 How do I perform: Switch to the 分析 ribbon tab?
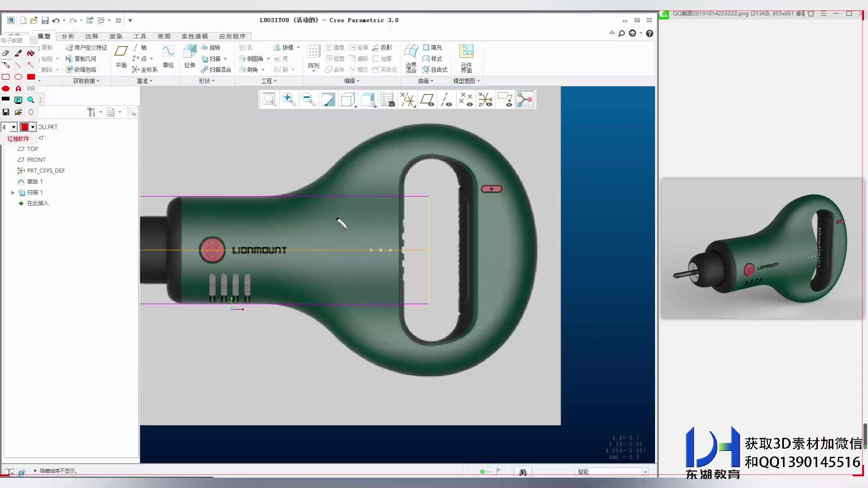point(68,36)
